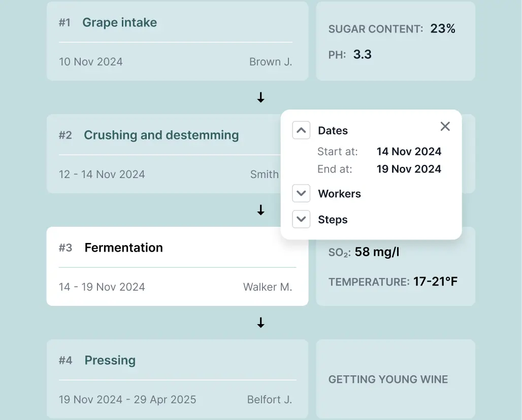The height and width of the screenshot is (420, 522).
Task: Click the Getting Young Wine panel
Action: pyautogui.click(x=395, y=379)
